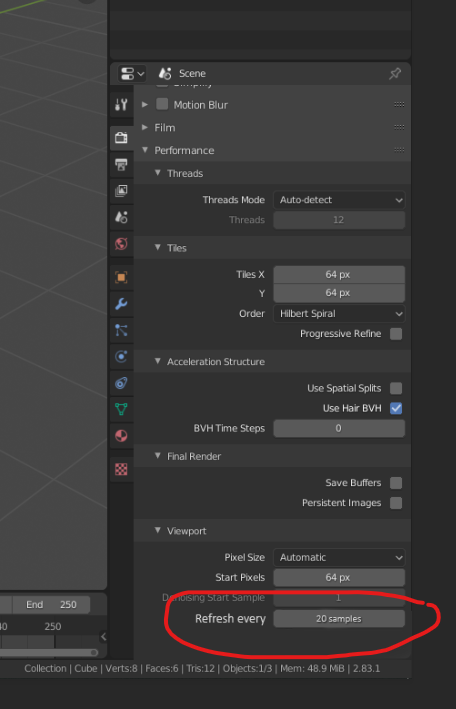Click the status bar Objects:1/3 text
Image resolution: width=456 pixels, height=709 pixels.
click(x=247, y=668)
